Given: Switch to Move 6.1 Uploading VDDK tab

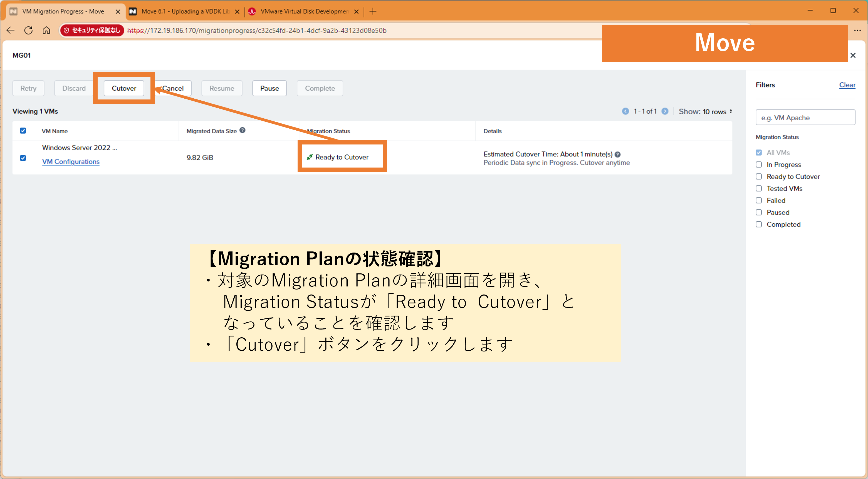Looking at the screenshot, I should pos(185,11).
